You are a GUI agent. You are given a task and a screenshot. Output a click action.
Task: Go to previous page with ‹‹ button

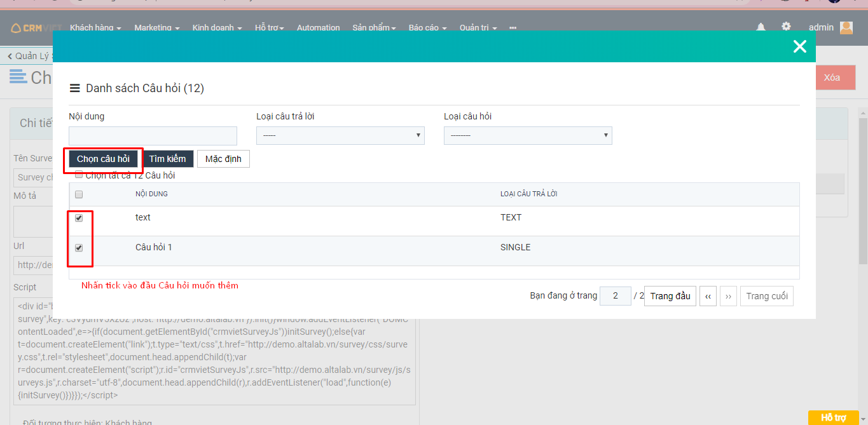pos(708,296)
